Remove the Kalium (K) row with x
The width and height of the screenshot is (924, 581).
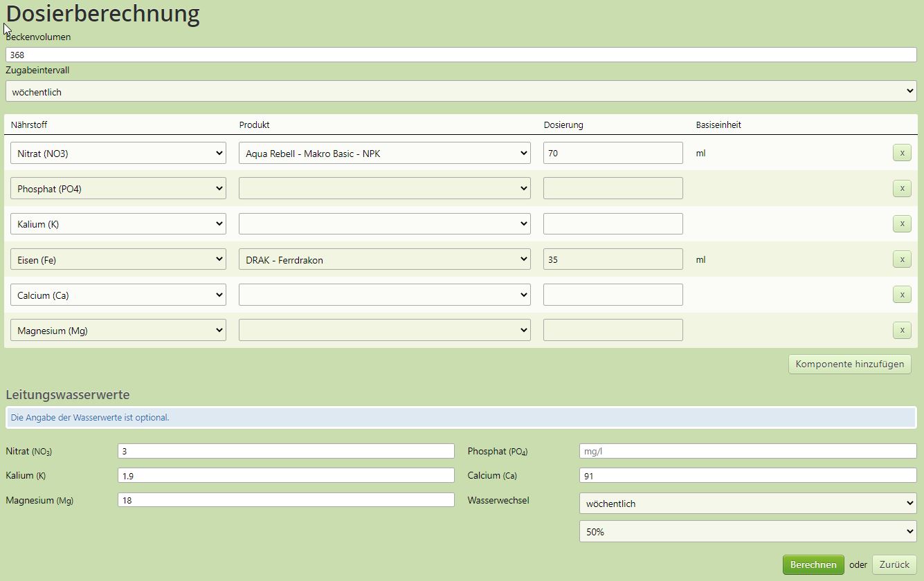902,223
